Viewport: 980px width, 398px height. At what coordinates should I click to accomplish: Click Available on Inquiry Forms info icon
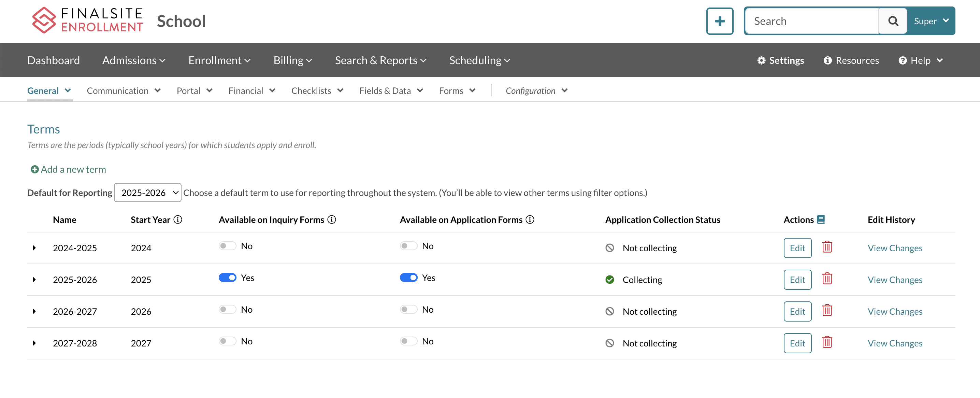pos(331,219)
